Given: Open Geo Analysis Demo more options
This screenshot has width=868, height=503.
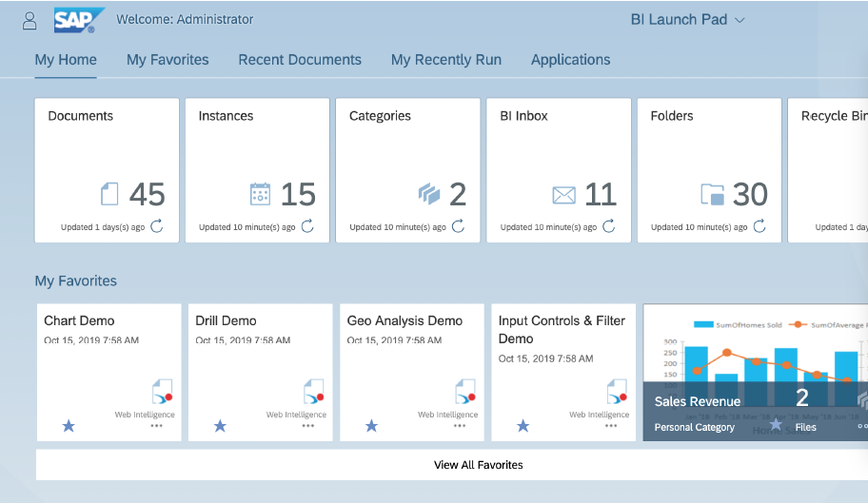Looking at the screenshot, I should (x=460, y=426).
